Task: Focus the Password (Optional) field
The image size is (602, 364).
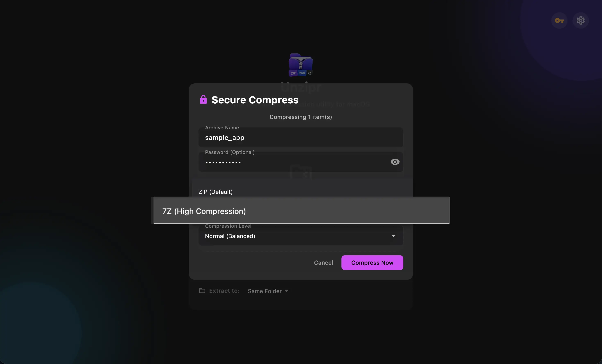Action: (301, 162)
